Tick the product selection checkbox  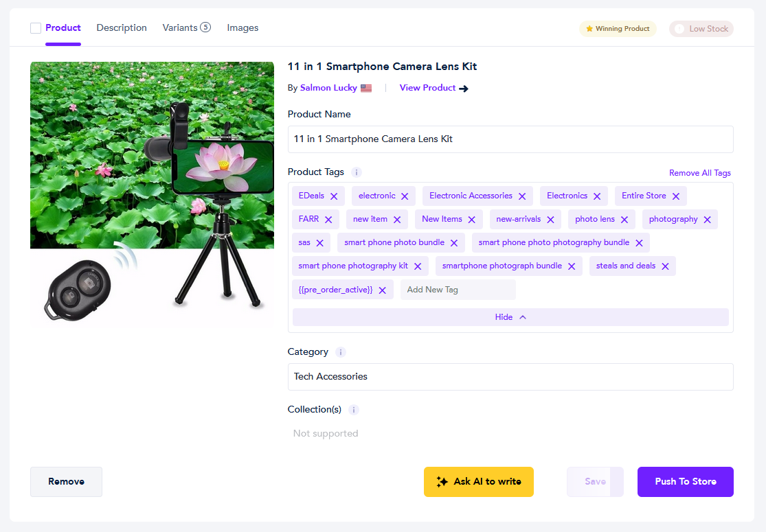click(x=36, y=28)
